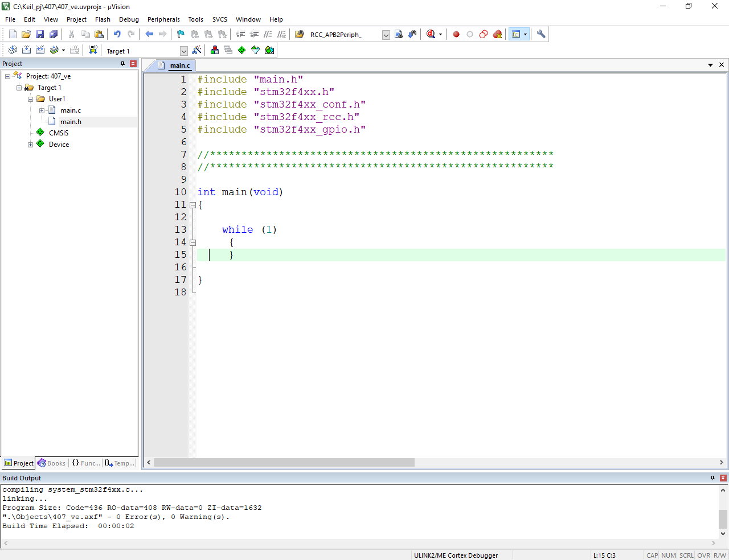Switch to the Temp... tab
Image resolution: width=729 pixels, height=560 pixels.
pos(120,463)
